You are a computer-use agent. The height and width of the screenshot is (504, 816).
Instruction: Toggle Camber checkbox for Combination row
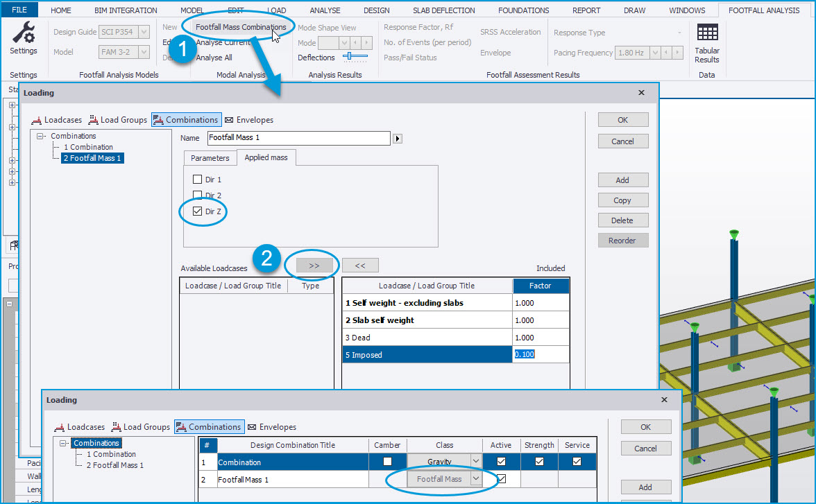point(387,462)
